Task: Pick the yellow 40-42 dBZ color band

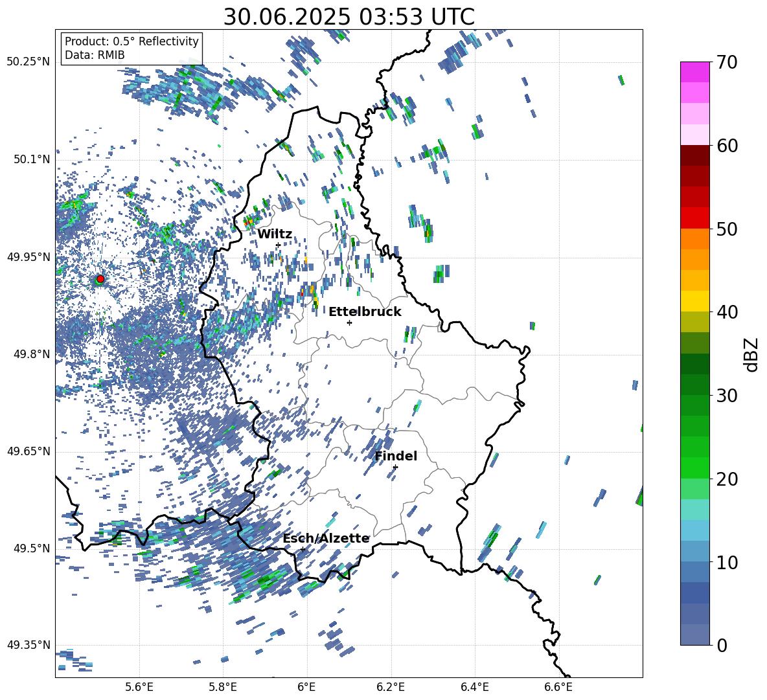Action: pyautogui.click(x=694, y=301)
